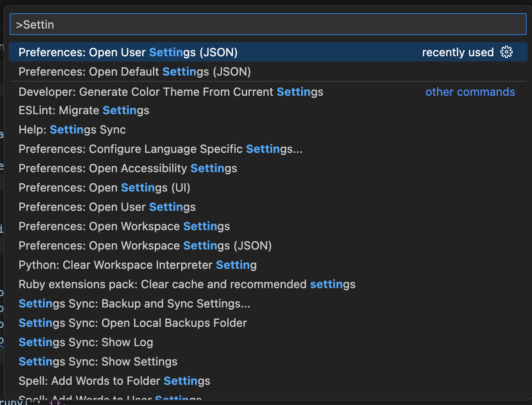Select Preferences: Open Default Settings (JSON)
The width and height of the screenshot is (532, 405).
click(x=135, y=72)
